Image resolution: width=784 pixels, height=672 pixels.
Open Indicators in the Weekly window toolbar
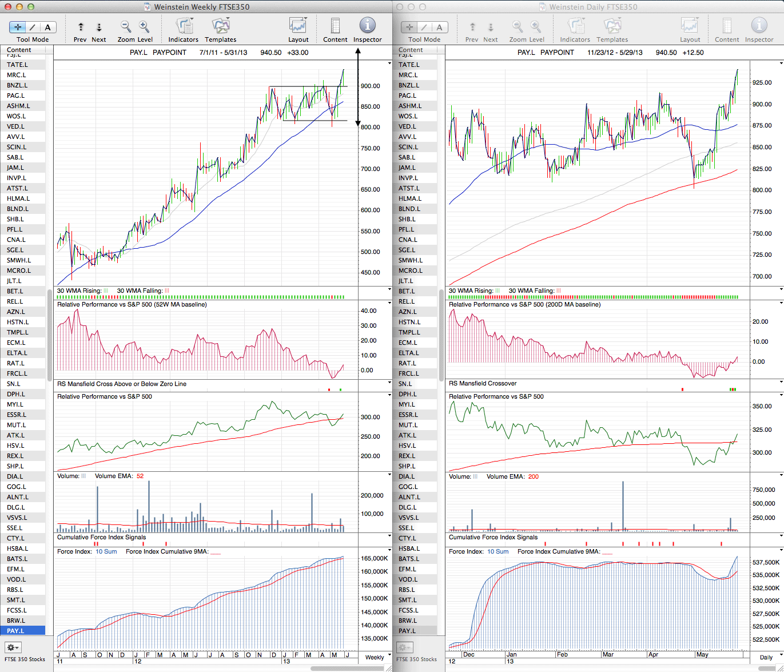click(x=184, y=27)
